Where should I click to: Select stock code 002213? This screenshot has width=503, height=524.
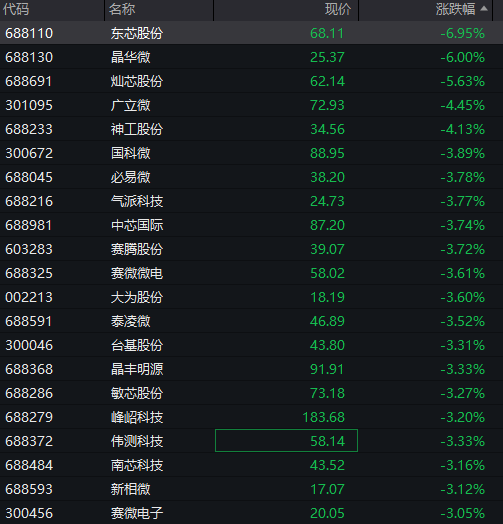coord(29,297)
